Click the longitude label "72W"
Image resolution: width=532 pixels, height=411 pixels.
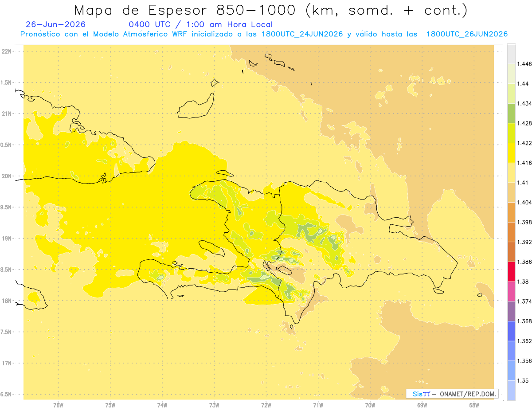(x=266, y=405)
